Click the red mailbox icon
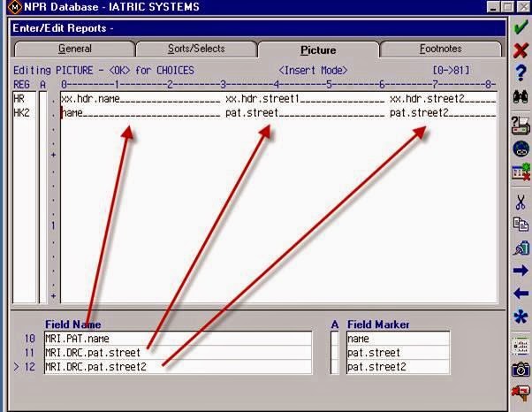 click(521, 393)
